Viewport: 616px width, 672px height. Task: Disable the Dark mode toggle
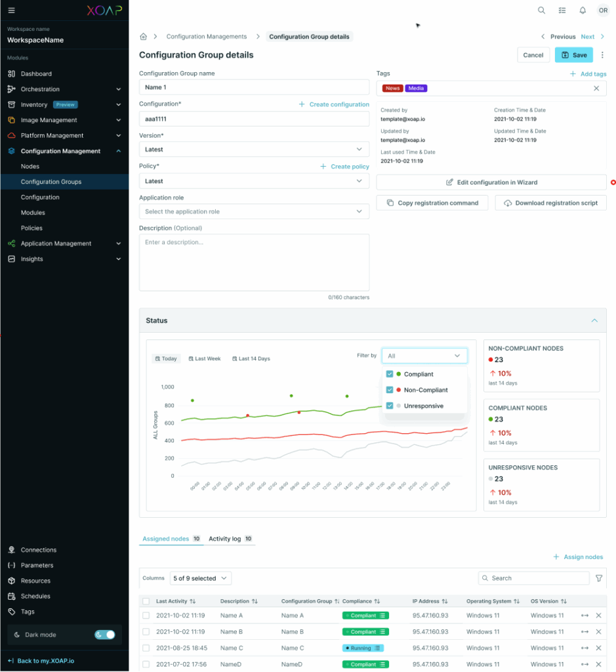[105, 635]
